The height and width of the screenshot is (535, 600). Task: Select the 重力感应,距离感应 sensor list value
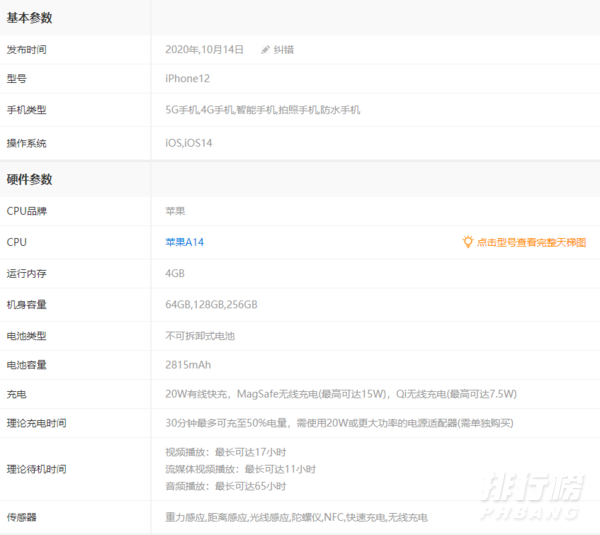297,518
